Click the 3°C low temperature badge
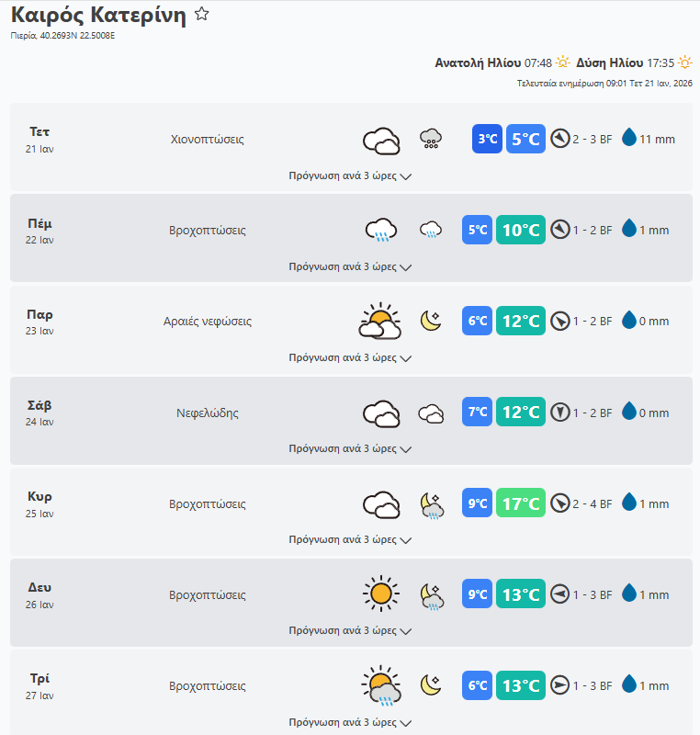Screen dimensions: 700x735 (487, 140)
